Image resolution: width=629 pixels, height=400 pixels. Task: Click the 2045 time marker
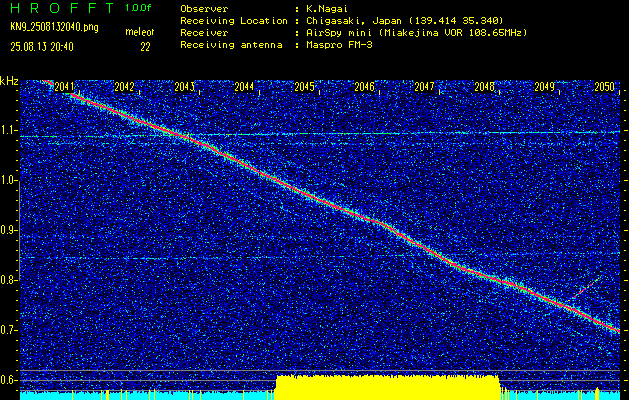tap(304, 87)
